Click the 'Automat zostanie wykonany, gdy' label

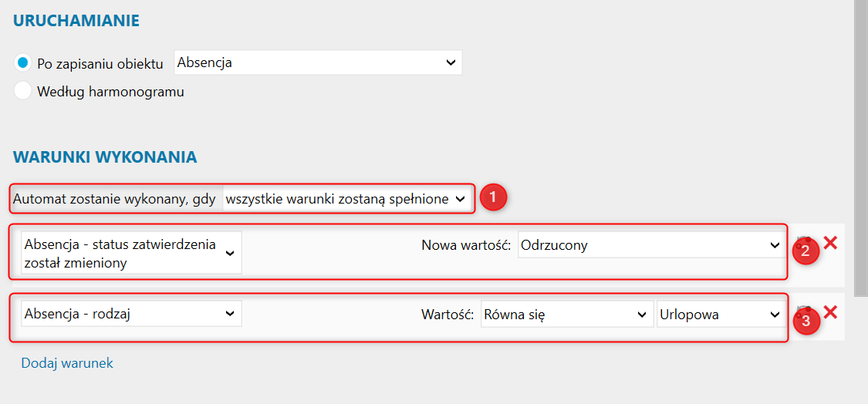114,199
